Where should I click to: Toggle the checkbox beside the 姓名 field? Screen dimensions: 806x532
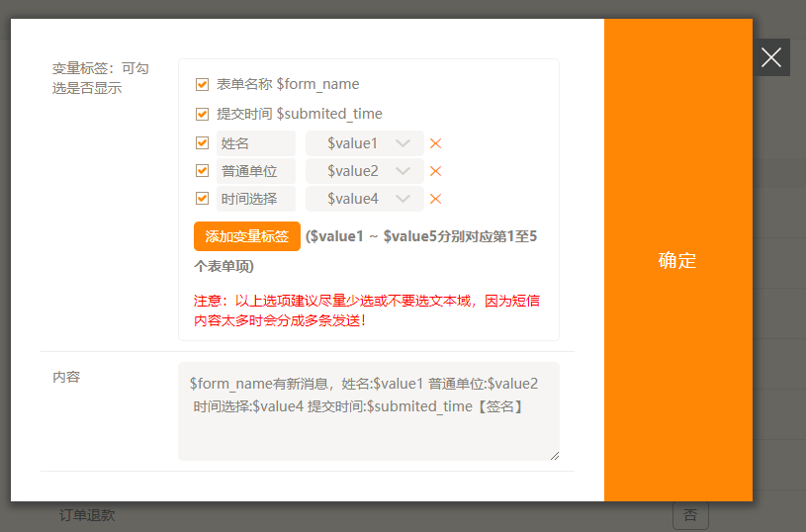click(203, 143)
